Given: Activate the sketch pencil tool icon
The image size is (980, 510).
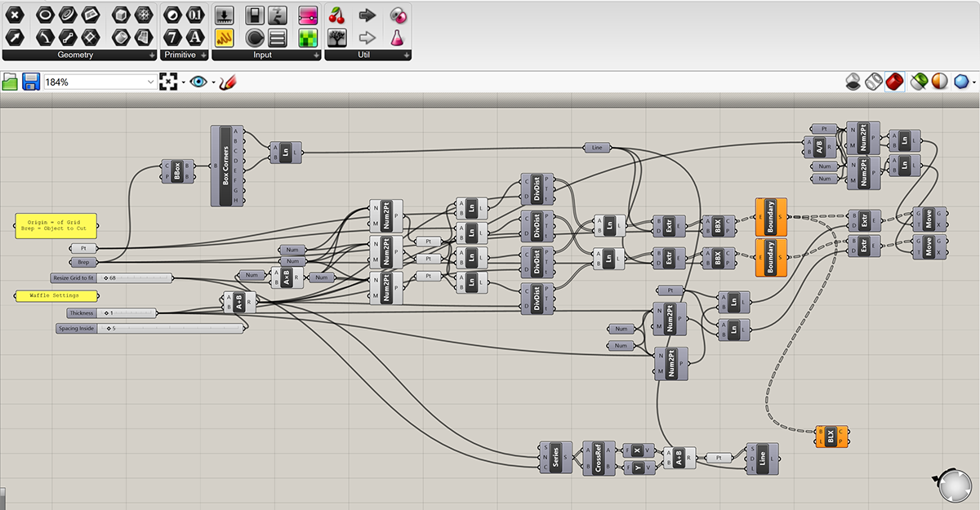Looking at the screenshot, I should tap(228, 82).
